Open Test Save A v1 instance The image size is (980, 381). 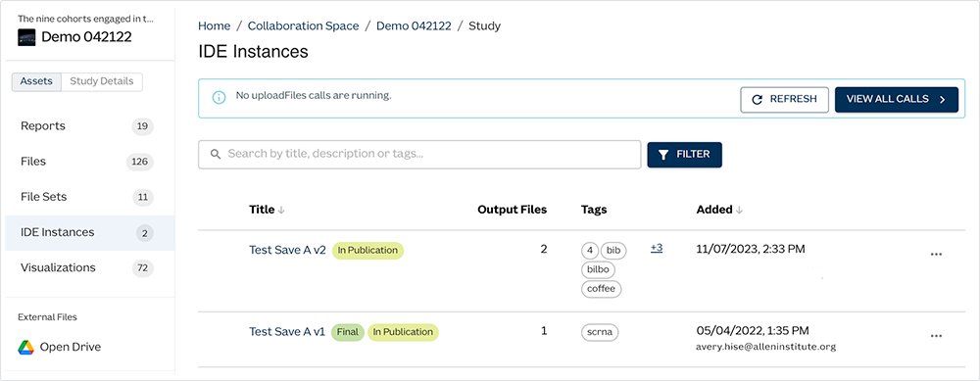(287, 332)
